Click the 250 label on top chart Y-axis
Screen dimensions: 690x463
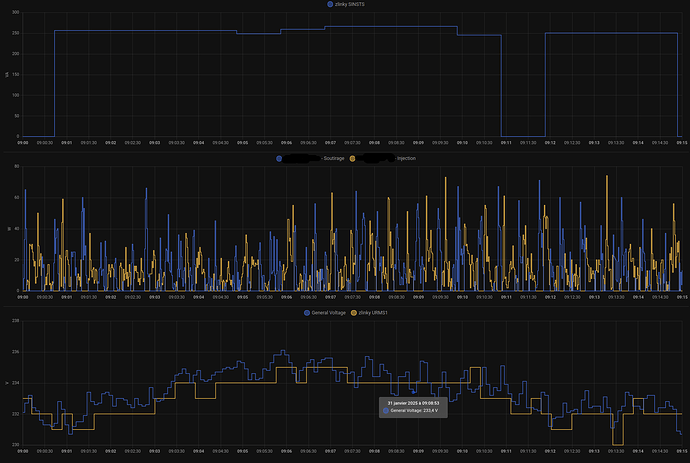click(x=16, y=33)
